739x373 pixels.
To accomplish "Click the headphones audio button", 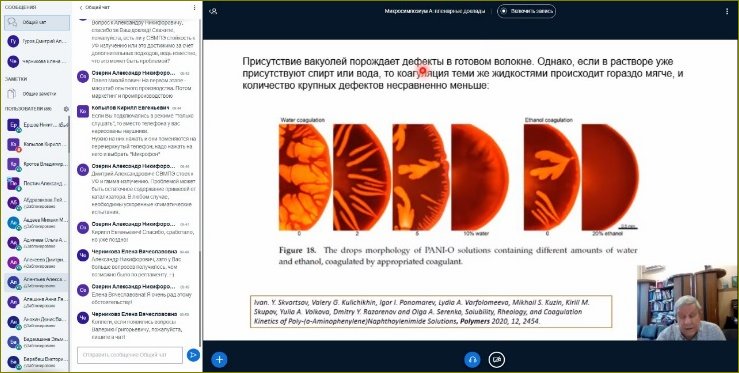I will (x=472, y=360).
